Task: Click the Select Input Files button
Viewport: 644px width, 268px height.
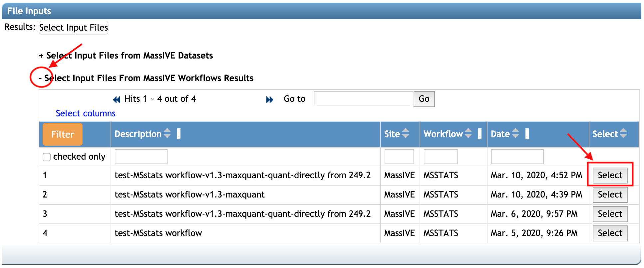Action: (x=74, y=28)
